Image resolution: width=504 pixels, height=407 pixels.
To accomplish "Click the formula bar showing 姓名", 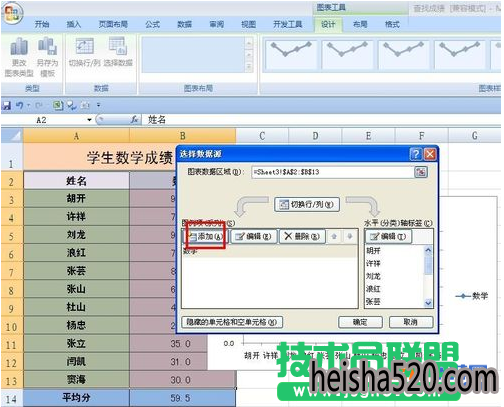I will click(320, 120).
